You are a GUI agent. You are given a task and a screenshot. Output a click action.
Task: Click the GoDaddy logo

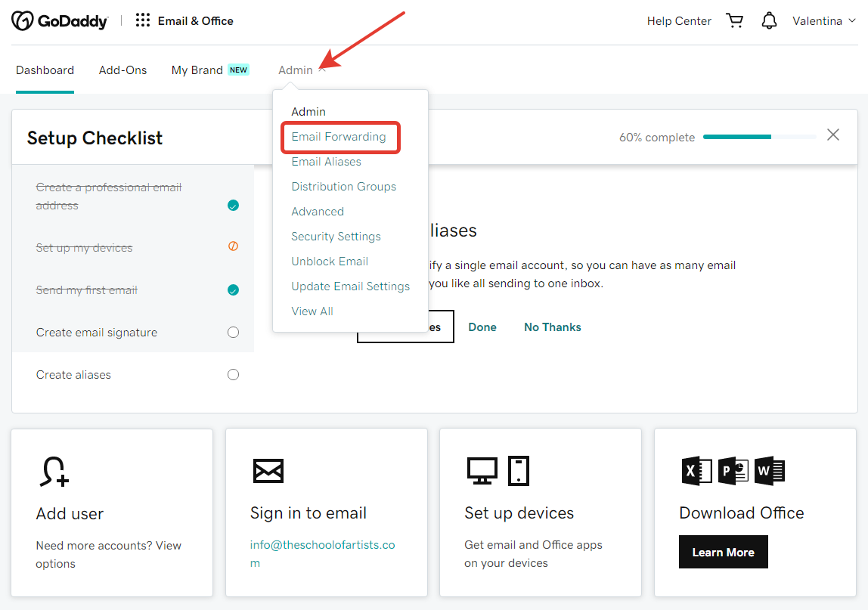(x=60, y=21)
